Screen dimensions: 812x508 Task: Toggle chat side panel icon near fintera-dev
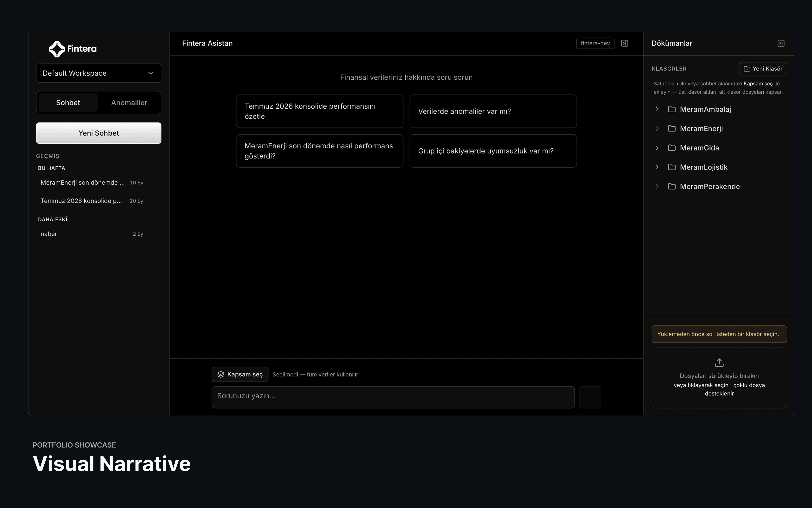coord(624,43)
